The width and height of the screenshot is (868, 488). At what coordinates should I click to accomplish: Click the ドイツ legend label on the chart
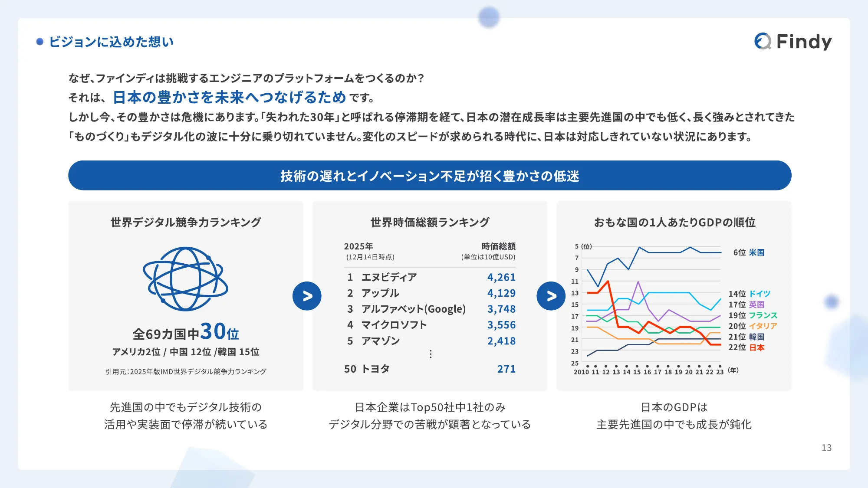759,294
